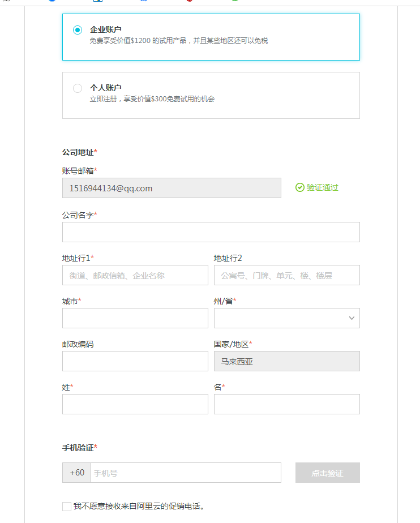420x523 pixels.
Task: Focus the 城市 text box
Action: pyautogui.click(x=135, y=318)
